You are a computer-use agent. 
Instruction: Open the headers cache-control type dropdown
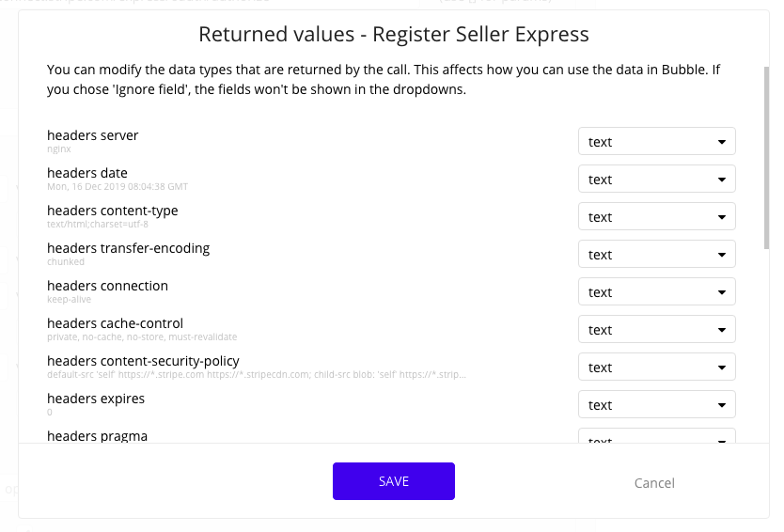(656, 330)
